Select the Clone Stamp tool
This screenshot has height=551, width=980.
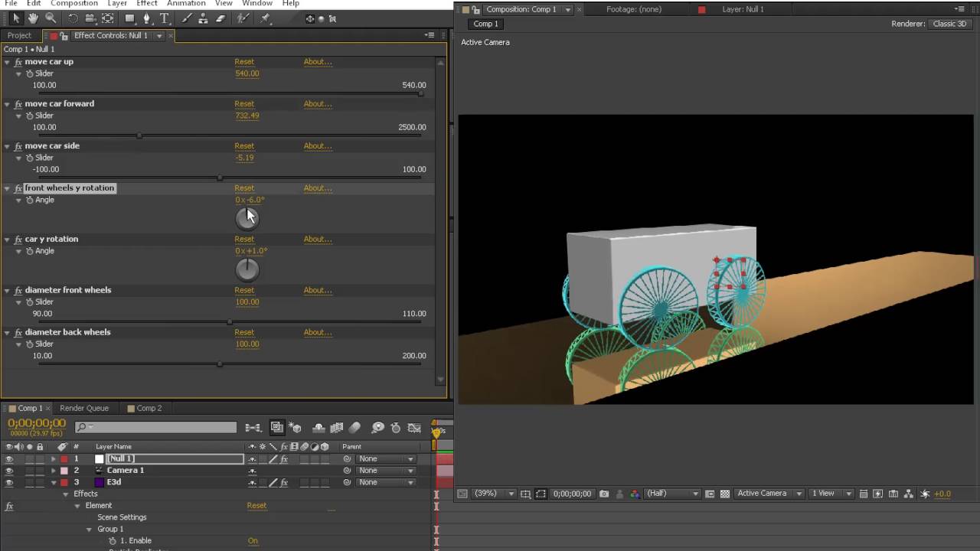204,18
